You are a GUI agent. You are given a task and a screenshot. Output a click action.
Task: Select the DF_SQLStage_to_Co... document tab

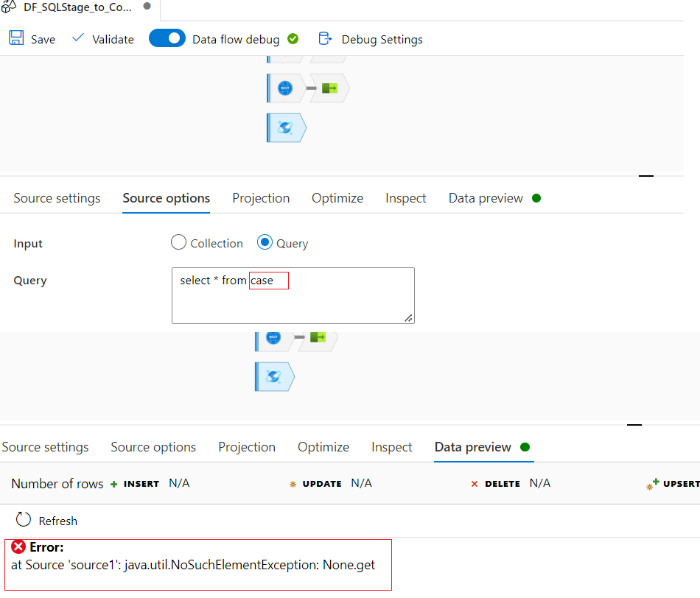[x=77, y=7]
